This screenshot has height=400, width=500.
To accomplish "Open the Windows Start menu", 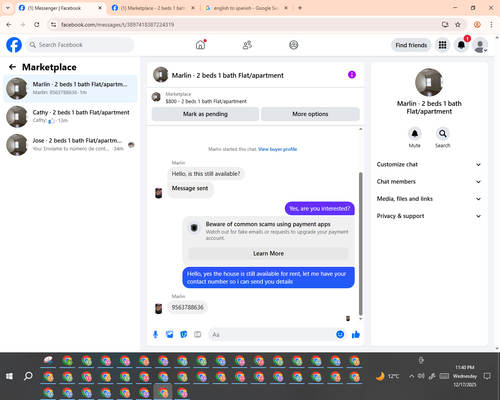I will pos(9,376).
